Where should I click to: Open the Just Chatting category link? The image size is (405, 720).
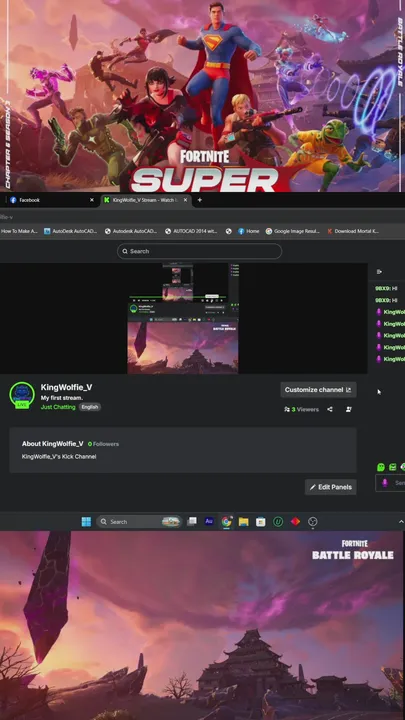click(x=58, y=407)
